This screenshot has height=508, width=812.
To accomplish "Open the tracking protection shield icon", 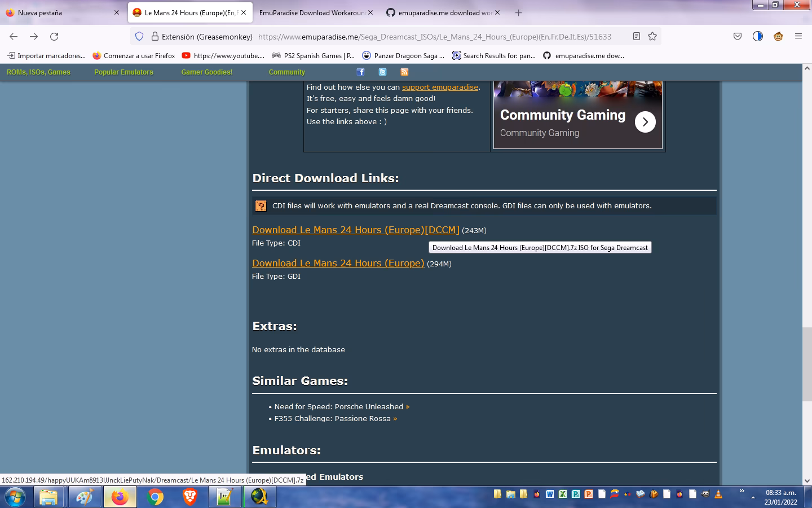I will point(139,36).
